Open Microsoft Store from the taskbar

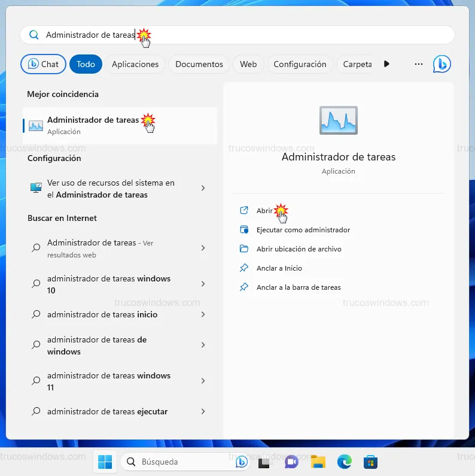click(370, 462)
